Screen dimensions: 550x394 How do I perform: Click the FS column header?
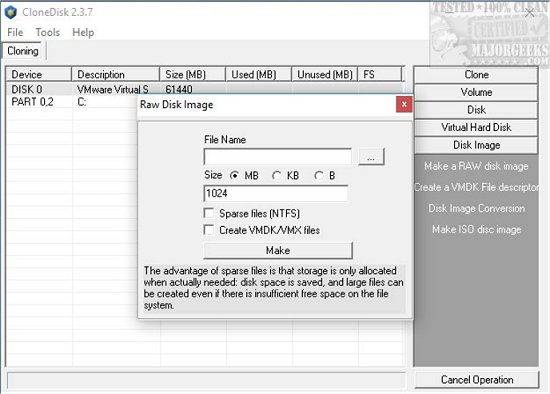[x=380, y=74]
